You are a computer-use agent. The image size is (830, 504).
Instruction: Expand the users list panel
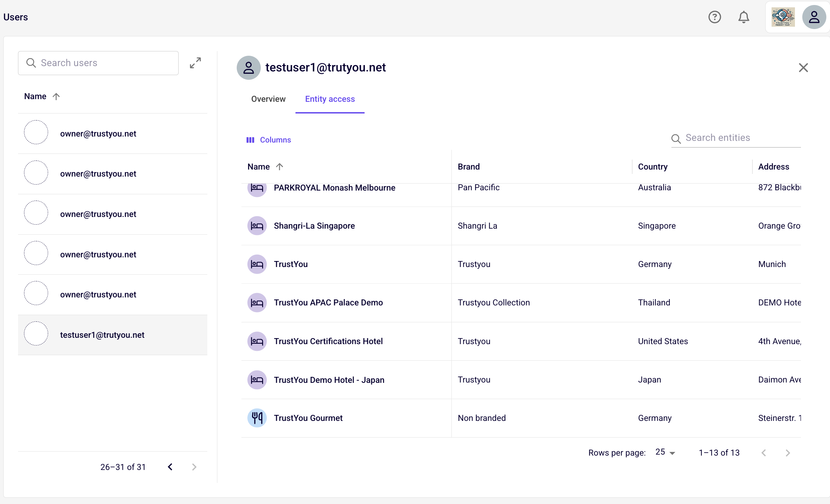tap(195, 63)
